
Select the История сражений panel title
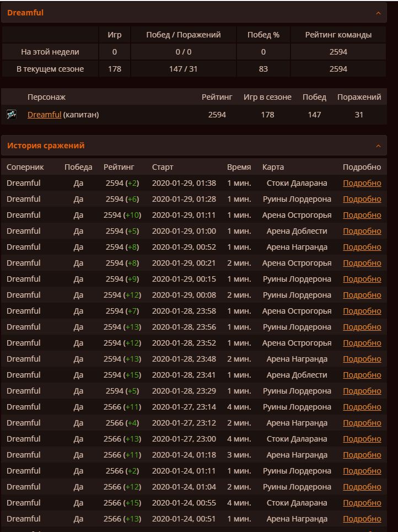pyautogui.click(x=46, y=146)
